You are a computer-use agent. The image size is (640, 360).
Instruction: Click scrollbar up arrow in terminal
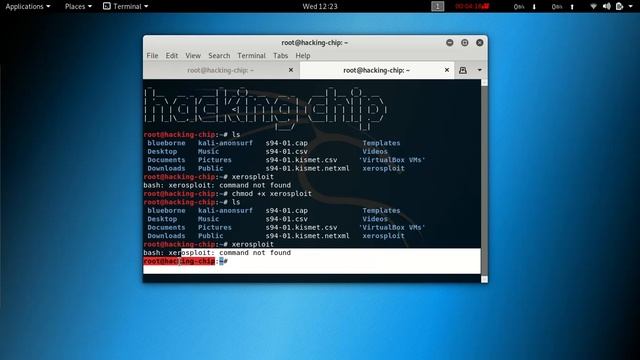pos(484,83)
